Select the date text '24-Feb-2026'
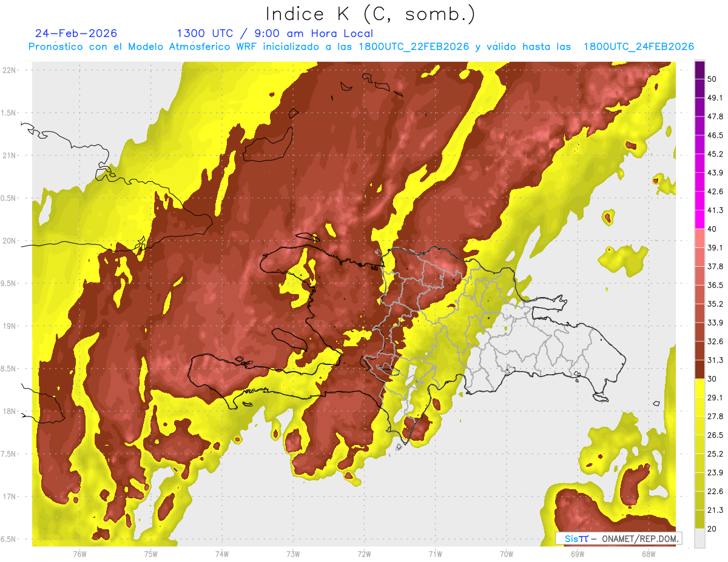Screen dimensions: 728x562 (x=76, y=33)
